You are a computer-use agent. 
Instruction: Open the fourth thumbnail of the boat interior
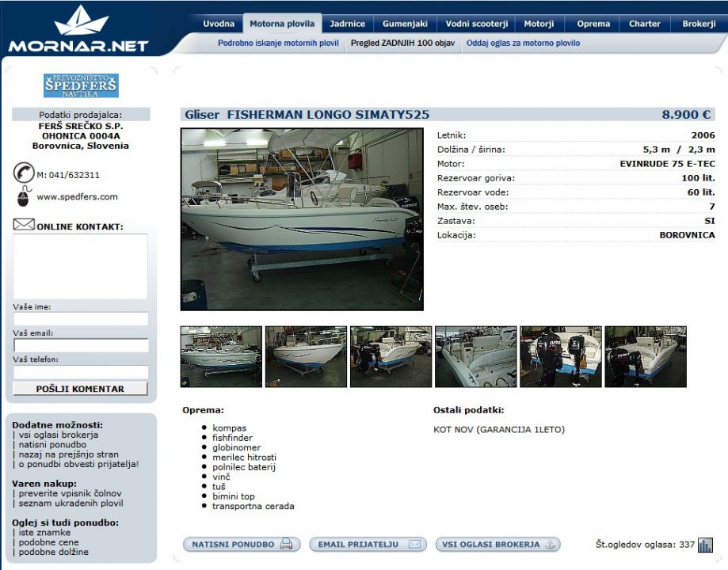point(476,356)
